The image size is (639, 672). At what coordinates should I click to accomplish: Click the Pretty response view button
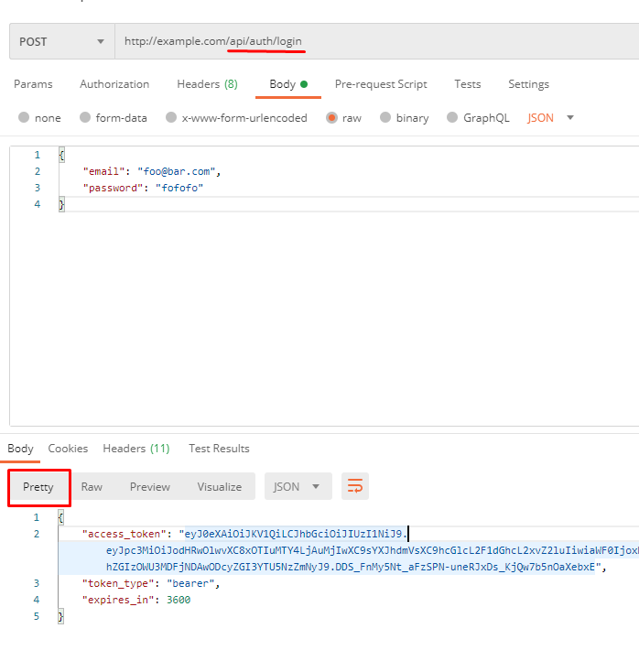tap(38, 487)
